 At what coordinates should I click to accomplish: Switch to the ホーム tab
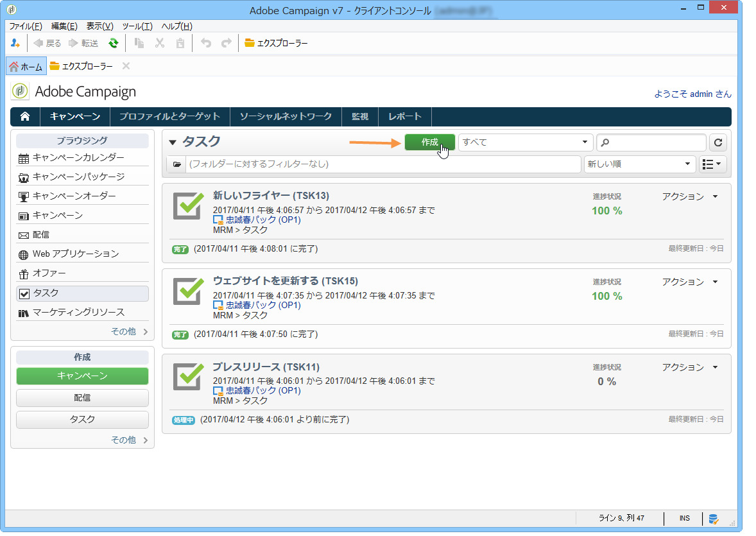(26, 67)
